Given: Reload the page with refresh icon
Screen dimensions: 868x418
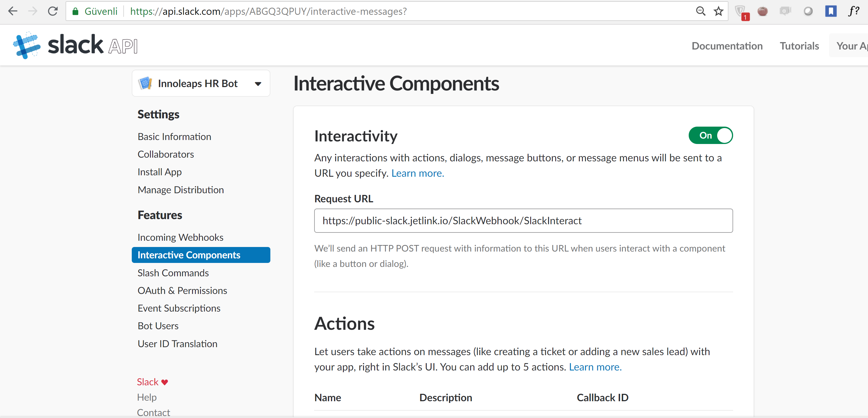Looking at the screenshot, I should (53, 11).
